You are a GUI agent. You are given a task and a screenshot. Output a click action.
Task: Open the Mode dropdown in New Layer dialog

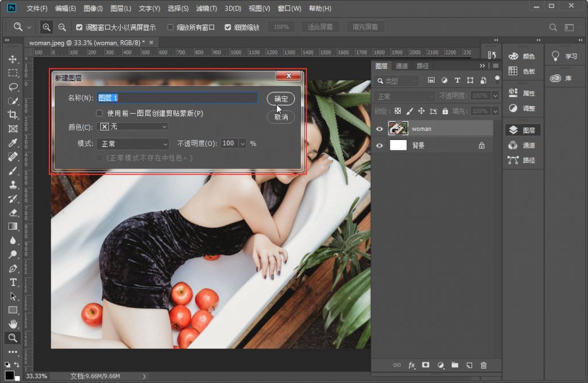coord(132,144)
